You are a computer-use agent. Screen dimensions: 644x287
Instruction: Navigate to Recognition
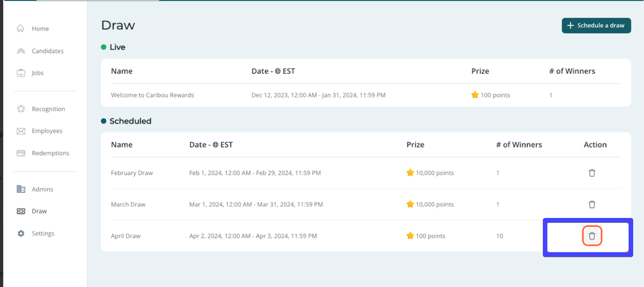pyautogui.click(x=48, y=109)
